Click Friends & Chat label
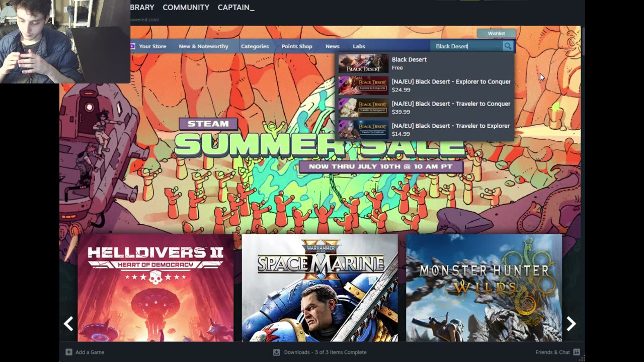Image resolution: width=644 pixels, height=362 pixels. (x=552, y=352)
